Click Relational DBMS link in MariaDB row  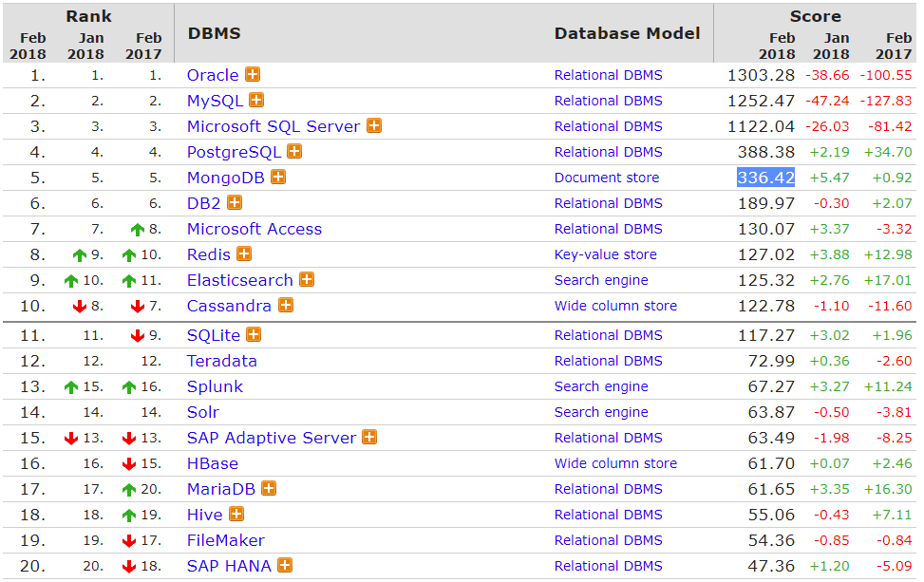[608, 489]
